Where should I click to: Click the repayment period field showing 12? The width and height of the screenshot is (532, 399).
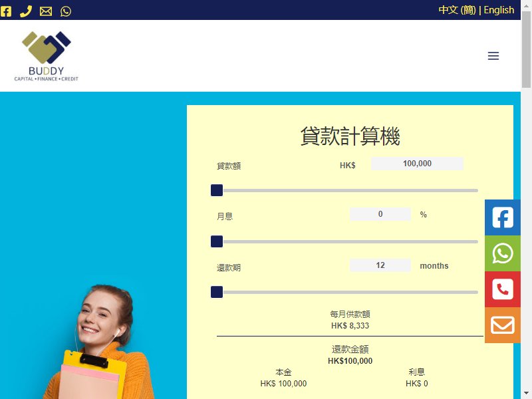coord(380,265)
